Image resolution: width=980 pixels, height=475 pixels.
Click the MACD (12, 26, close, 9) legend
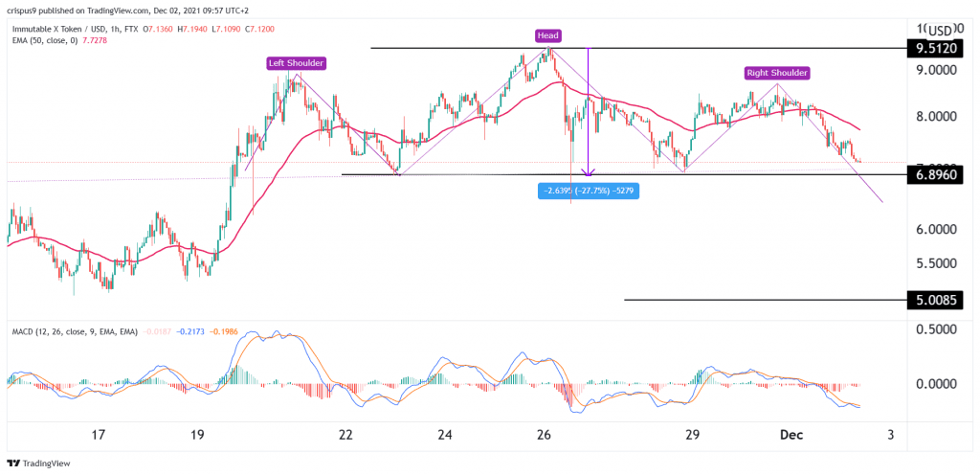[75, 332]
